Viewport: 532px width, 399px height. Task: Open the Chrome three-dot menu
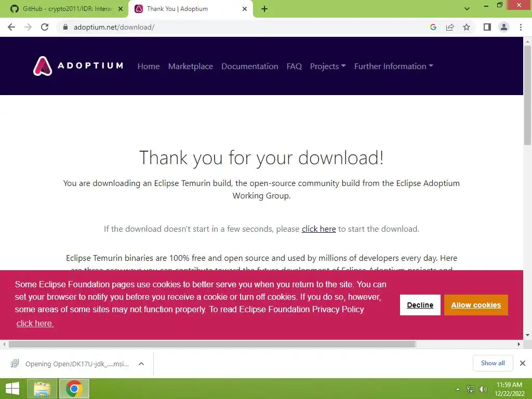[x=521, y=27]
